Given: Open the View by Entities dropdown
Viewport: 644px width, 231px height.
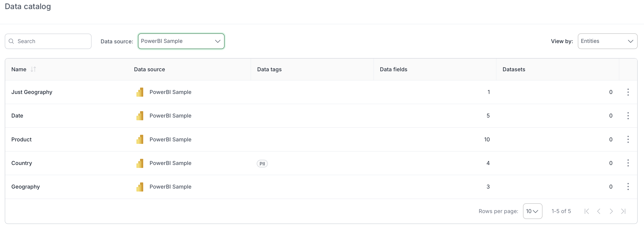Looking at the screenshot, I should [608, 41].
